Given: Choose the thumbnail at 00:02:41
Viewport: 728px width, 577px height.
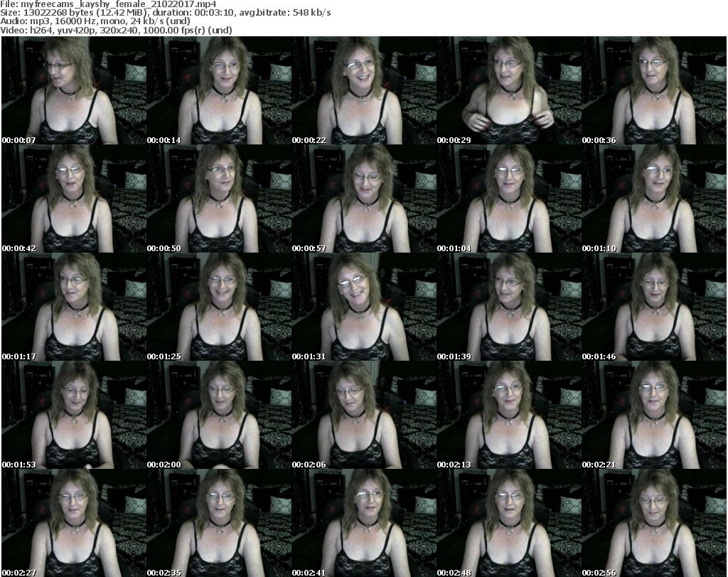Looking at the screenshot, I should (363, 523).
